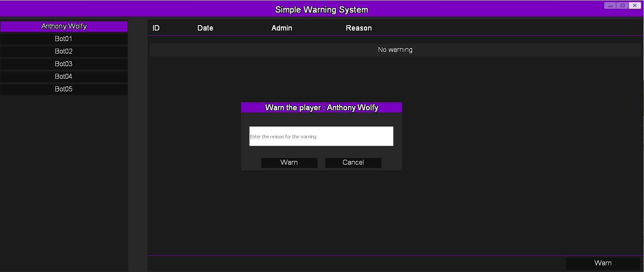Select Bot01 from the player list

pyautogui.click(x=64, y=39)
